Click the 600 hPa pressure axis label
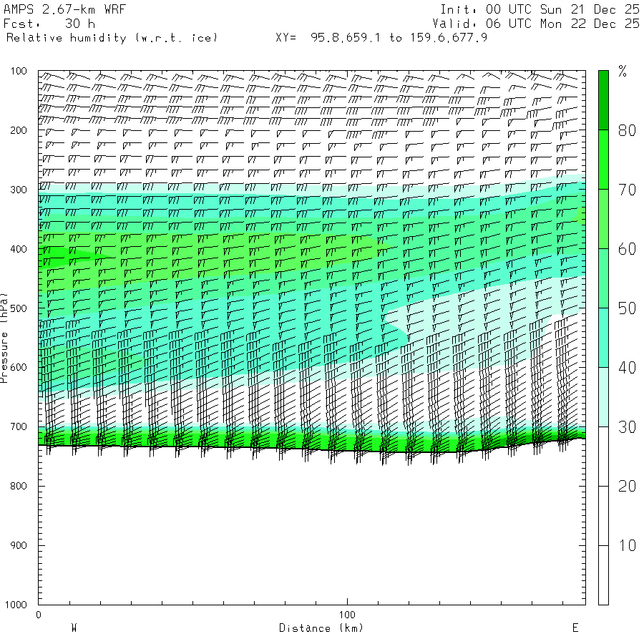The image size is (644, 644). click(19, 368)
